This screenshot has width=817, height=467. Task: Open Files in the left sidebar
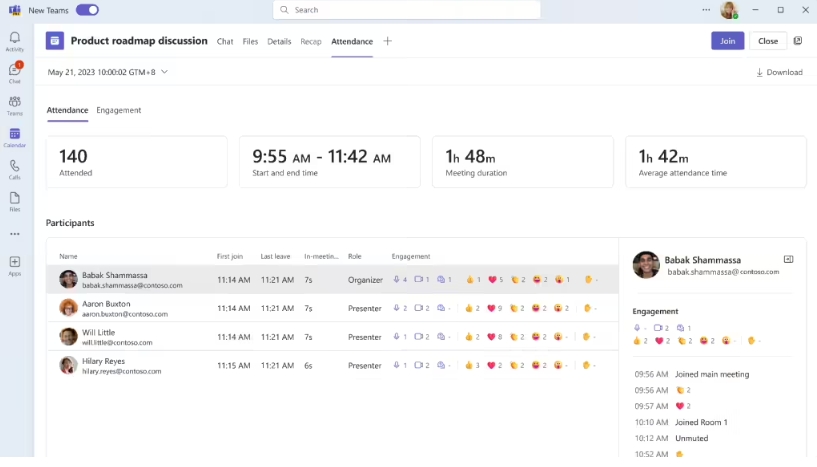pos(14,200)
